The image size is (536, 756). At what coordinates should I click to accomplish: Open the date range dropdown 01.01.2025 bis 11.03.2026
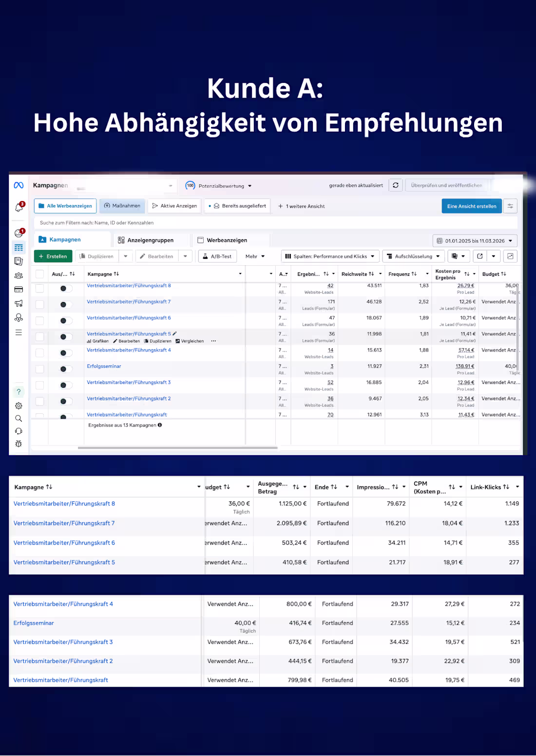tap(475, 241)
